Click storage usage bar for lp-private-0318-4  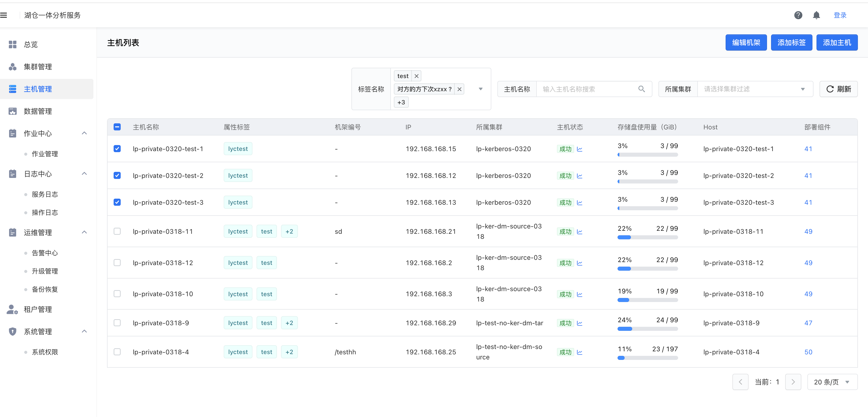click(647, 358)
